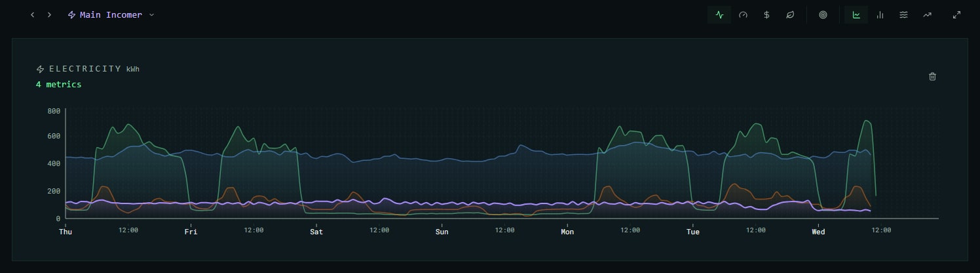980x273 pixels.
Task: Click the 600 value on the y-axis
Action: point(54,136)
